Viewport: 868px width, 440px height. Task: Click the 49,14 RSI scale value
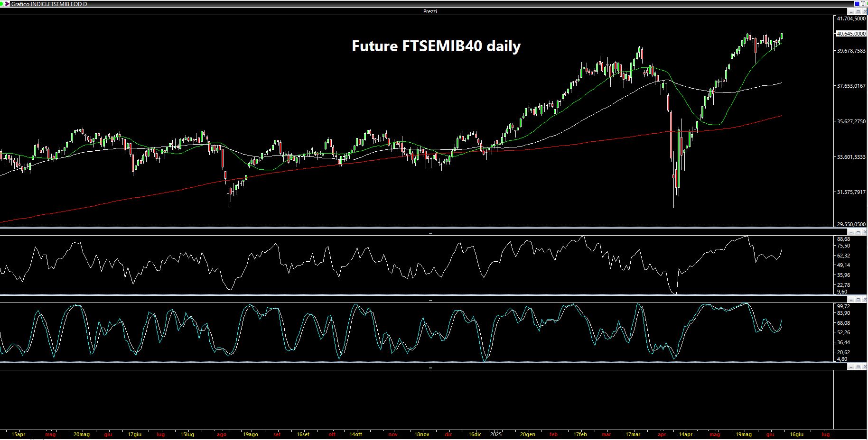pos(843,265)
